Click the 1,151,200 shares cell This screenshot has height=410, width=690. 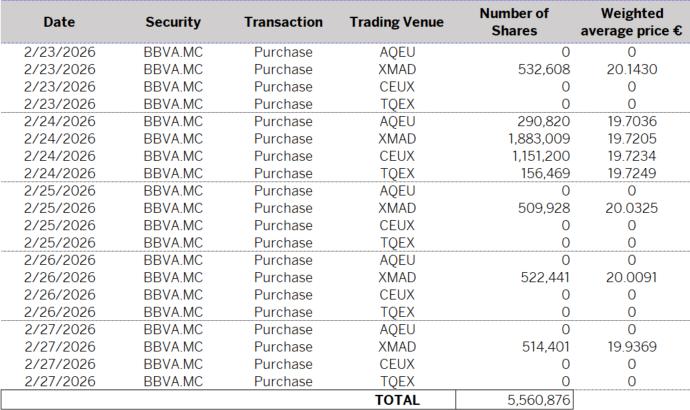(x=539, y=156)
